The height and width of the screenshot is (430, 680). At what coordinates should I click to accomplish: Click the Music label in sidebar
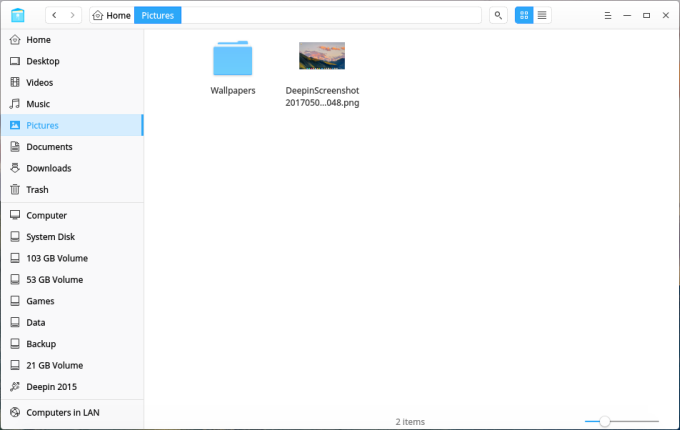pyautogui.click(x=38, y=104)
